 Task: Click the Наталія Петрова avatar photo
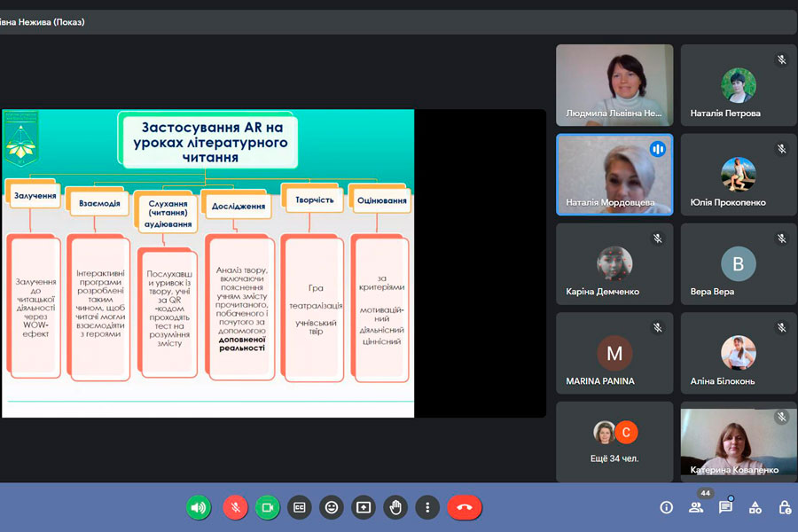[739, 85]
